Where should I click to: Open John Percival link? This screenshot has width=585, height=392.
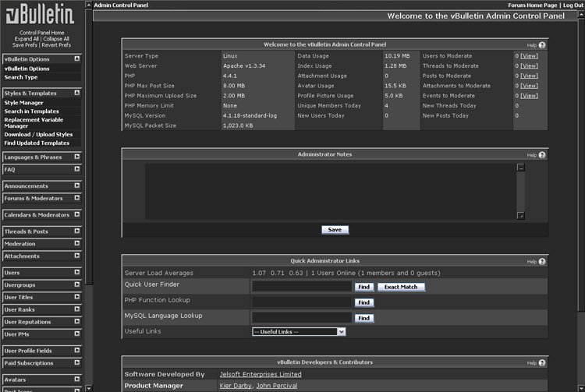277,386
